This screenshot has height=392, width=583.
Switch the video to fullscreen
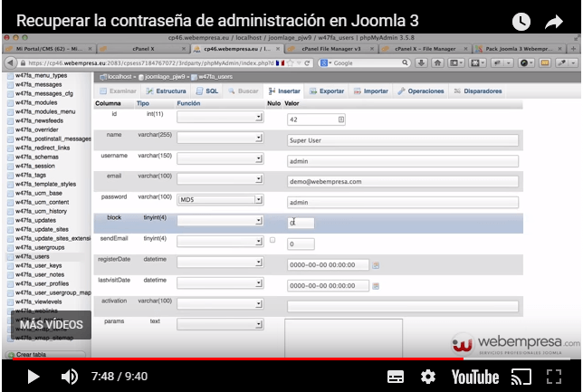point(554,377)
